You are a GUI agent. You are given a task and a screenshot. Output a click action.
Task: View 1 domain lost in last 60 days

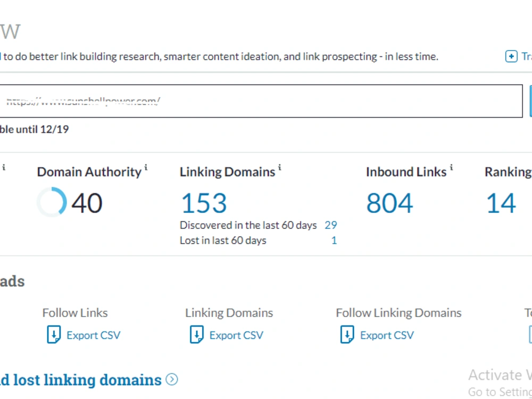334,240
